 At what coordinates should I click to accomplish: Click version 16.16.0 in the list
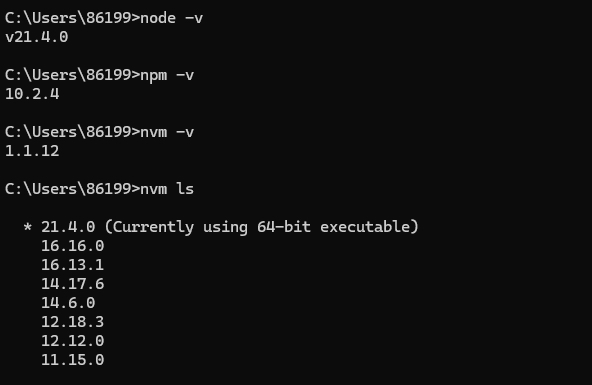[72, 246]
